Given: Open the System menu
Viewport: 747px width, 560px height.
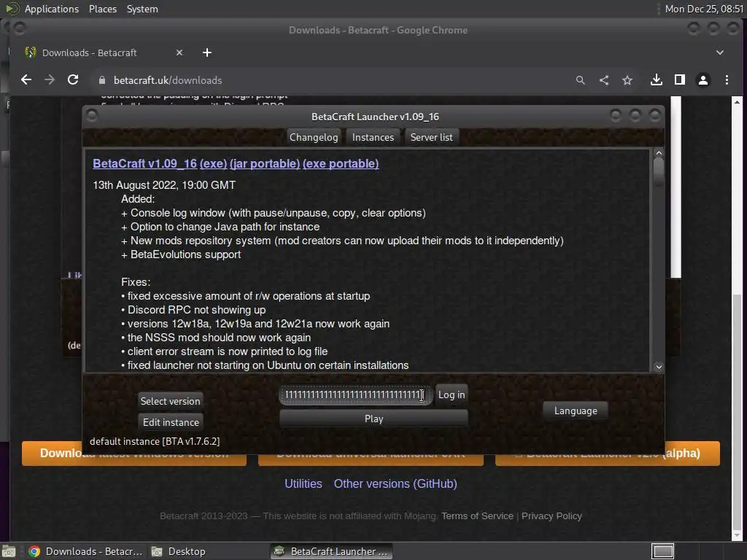Looking at the screenshot, I should click(142, 9).
